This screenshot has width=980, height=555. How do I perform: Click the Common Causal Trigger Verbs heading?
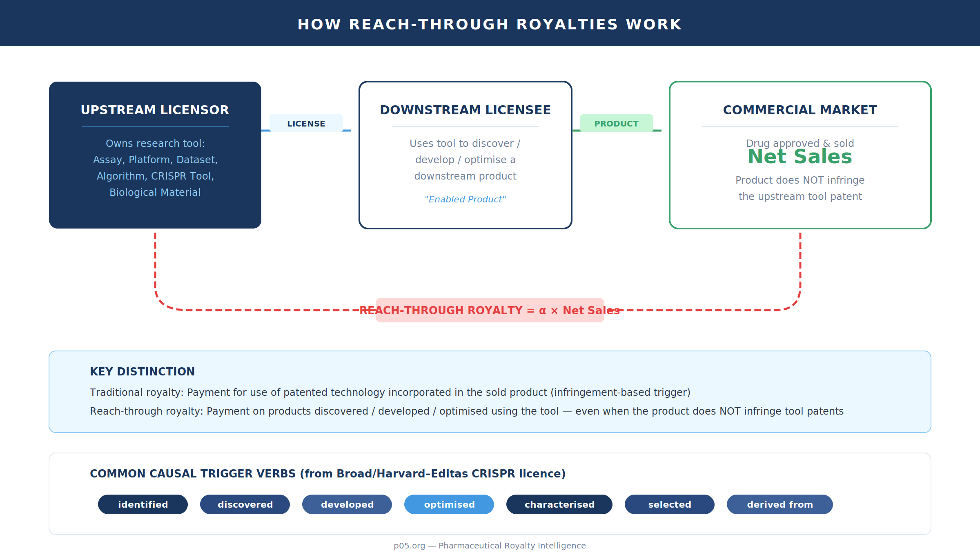tap(327, 473)
